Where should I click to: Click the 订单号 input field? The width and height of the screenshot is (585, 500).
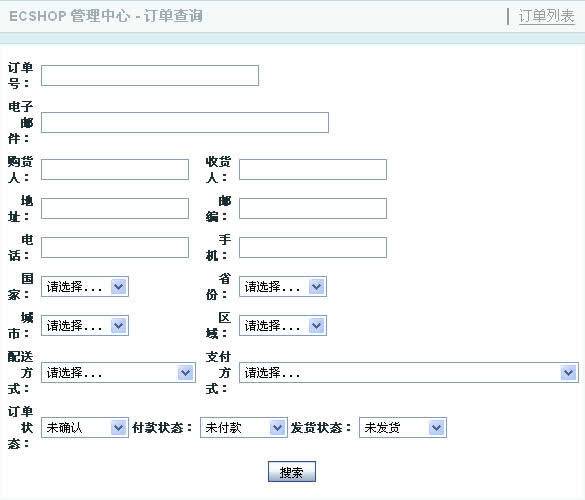150,75
